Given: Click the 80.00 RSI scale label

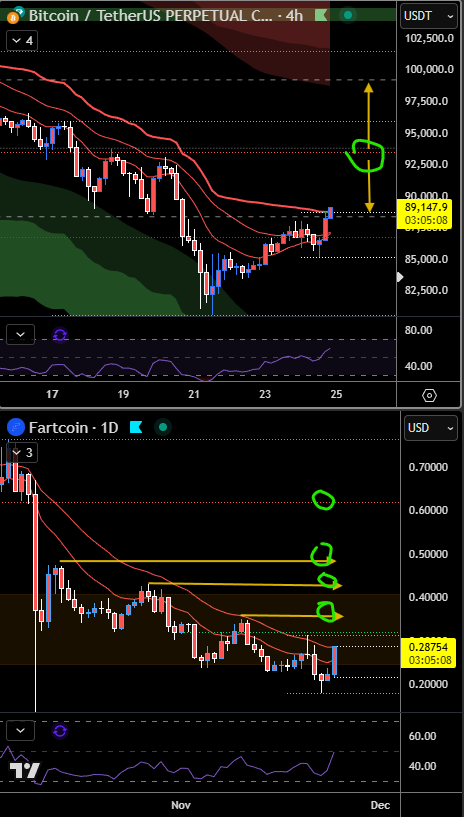Looking at the screenshot, I should click(419, 330).
